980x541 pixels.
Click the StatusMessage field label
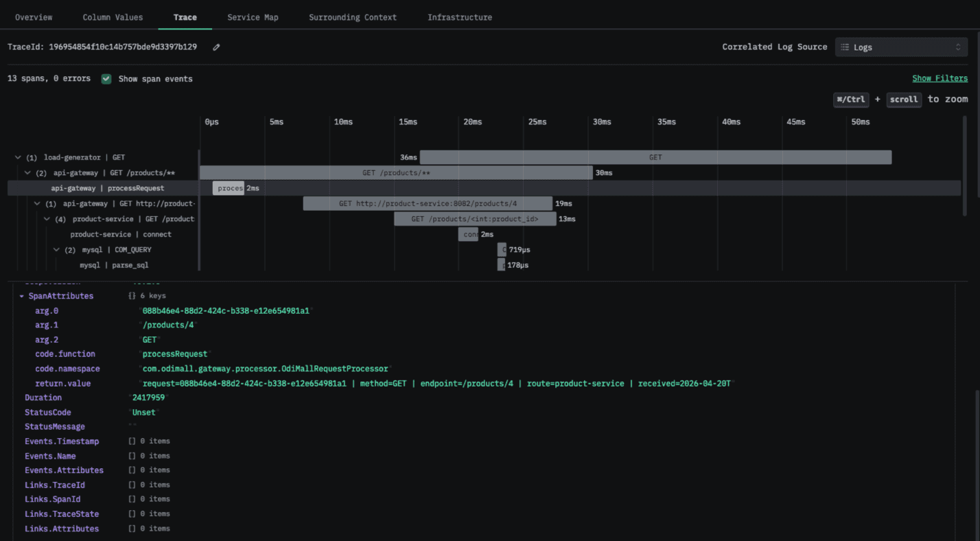tap(55, 427)
